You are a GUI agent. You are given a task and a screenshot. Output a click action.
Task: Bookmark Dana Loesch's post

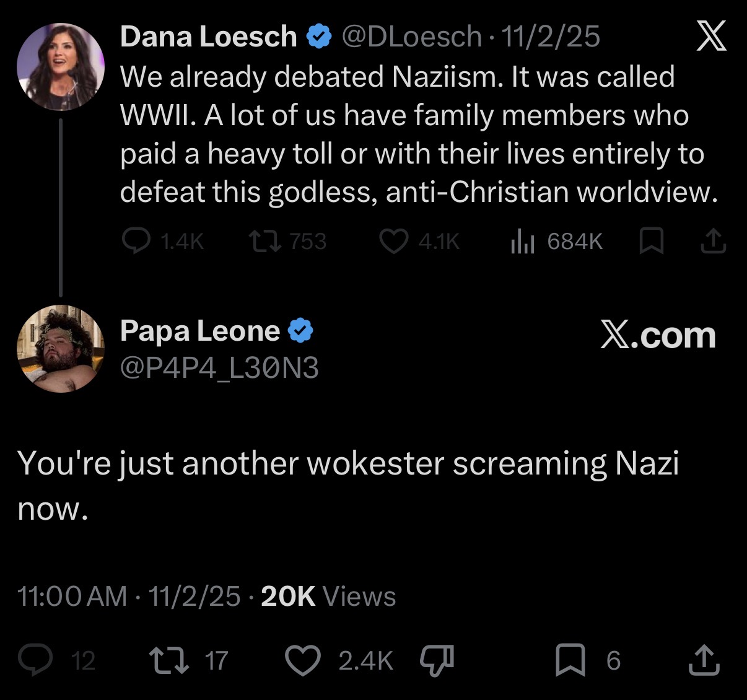click(651, 242)
